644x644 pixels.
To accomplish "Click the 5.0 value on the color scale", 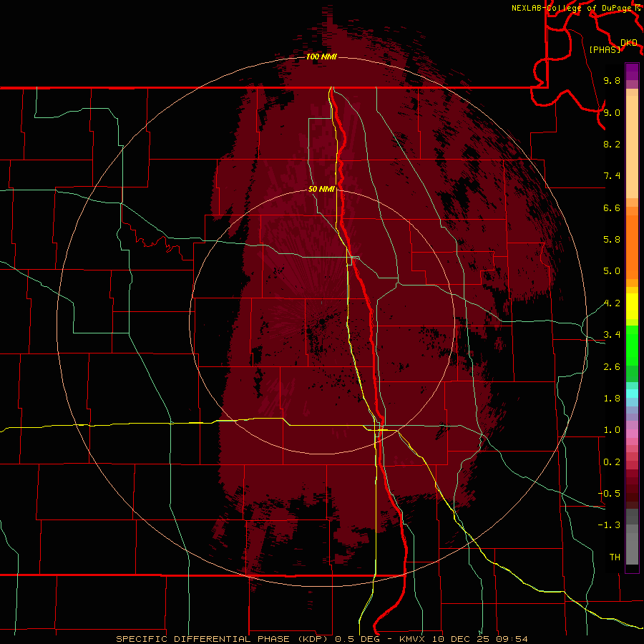I will pyautogui.click(x=612, y=271).
